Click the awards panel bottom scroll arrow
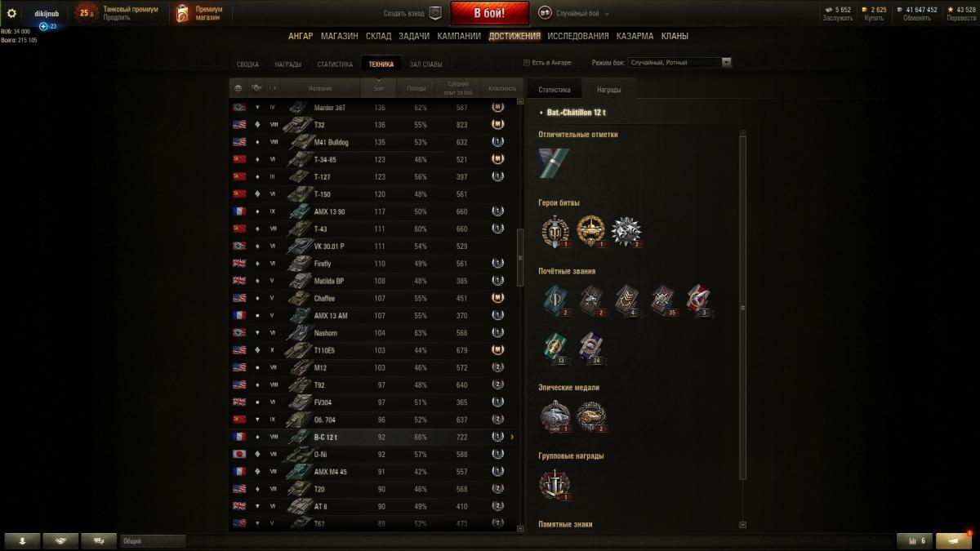 point(742,525)
